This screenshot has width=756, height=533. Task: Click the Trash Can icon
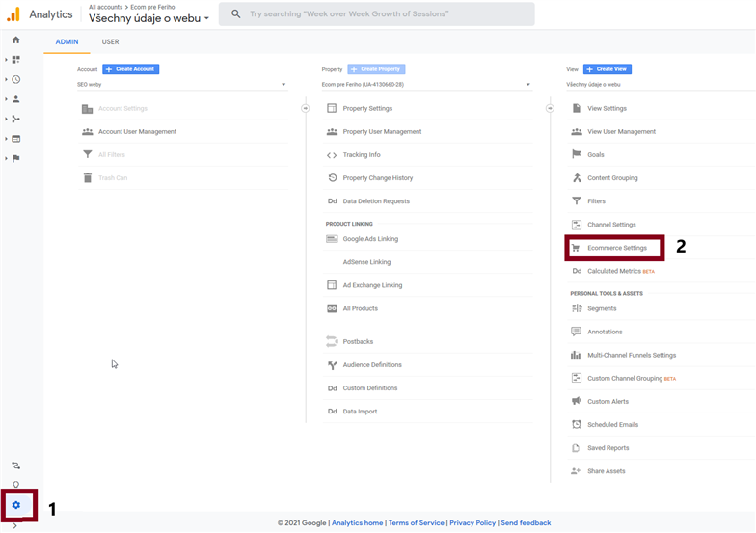(x=87, y=177)
